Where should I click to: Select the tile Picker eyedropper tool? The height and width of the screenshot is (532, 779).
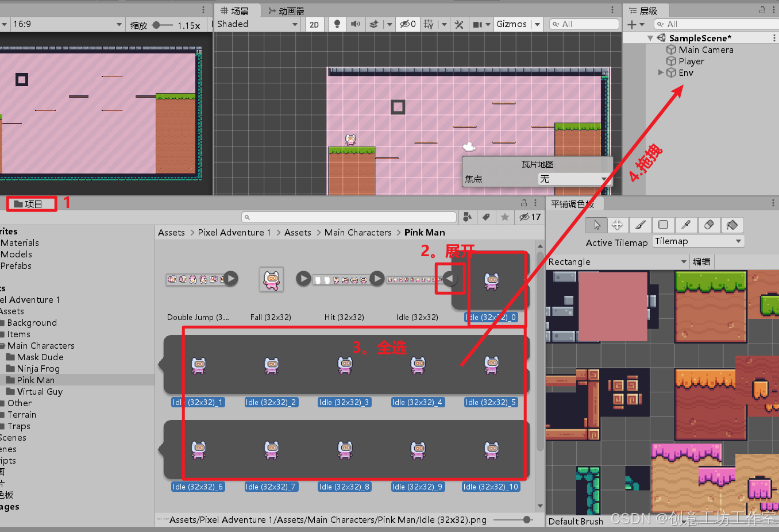pos(686,225)
